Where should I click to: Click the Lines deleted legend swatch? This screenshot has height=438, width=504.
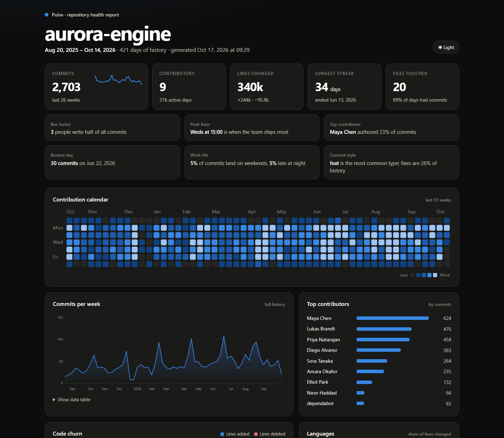pyautogui.click(x=256, y=434)
